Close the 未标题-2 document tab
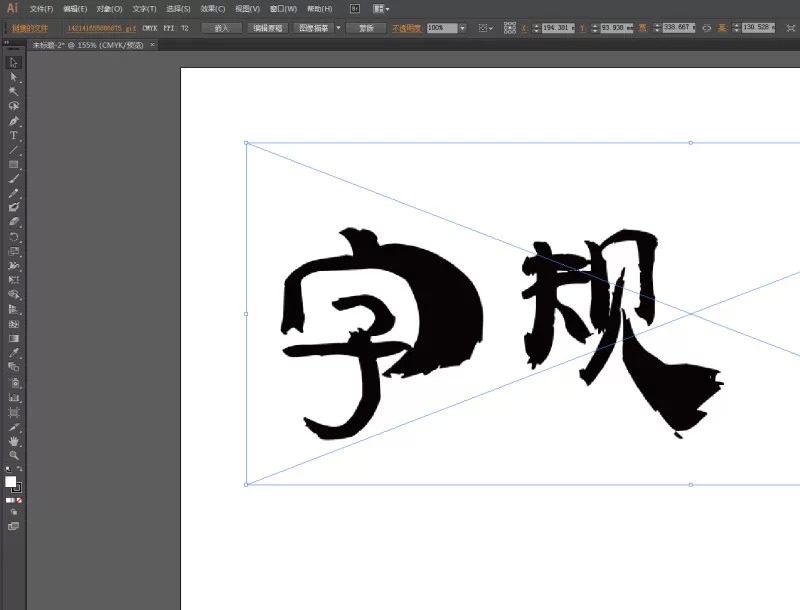This screenshot has height=610, width=800. 153,45
